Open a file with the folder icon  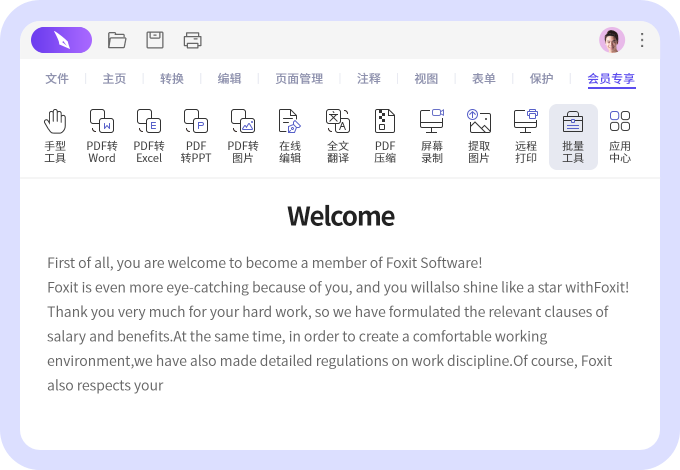pos(117,40)
